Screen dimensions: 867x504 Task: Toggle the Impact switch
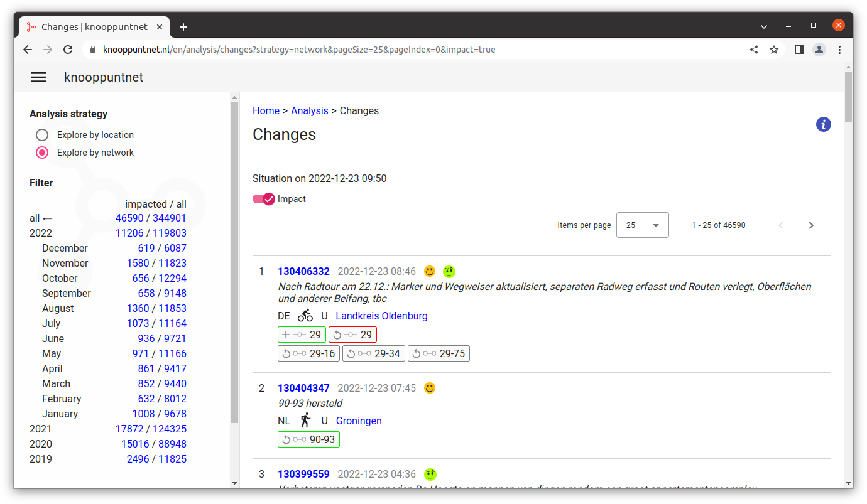264,199
